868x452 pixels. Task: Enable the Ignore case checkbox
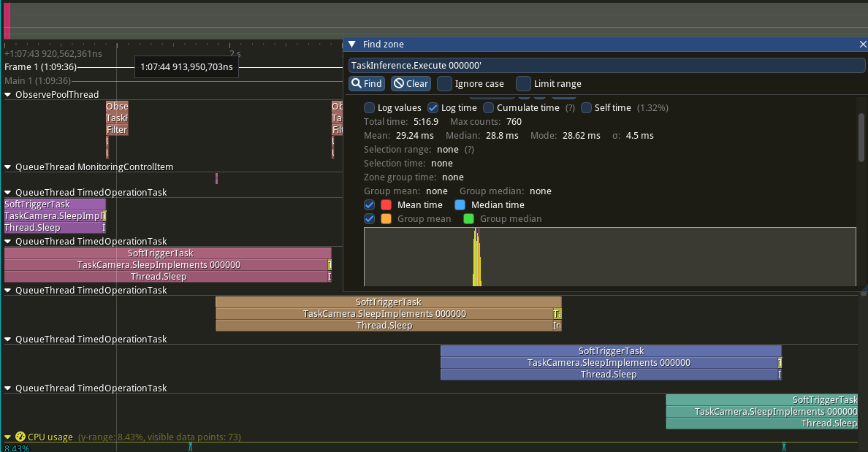click(445, 83)
